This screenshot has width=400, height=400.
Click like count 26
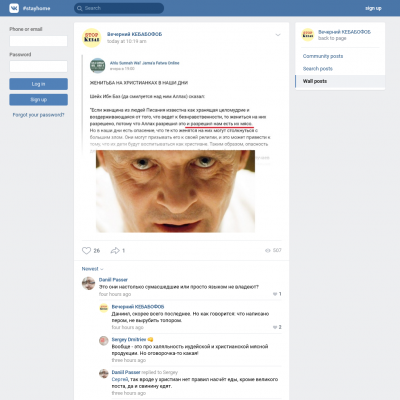pyautogui.click(x=97, y=251)
